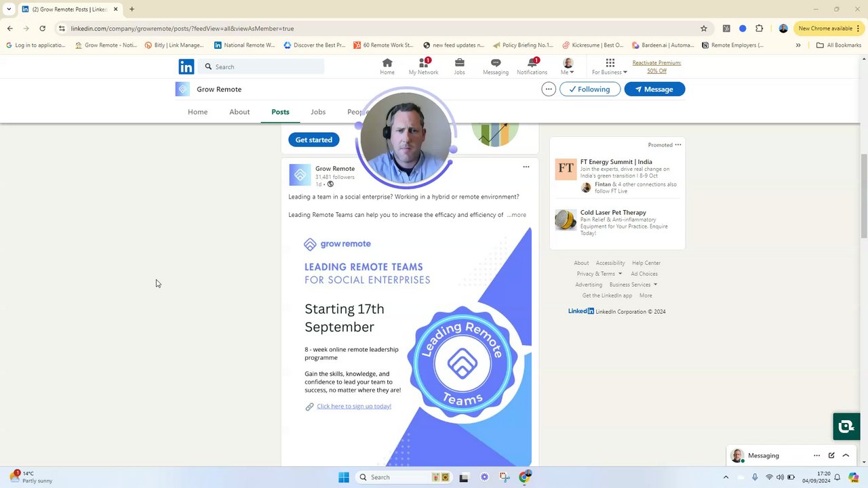Open the Promoted ads options menu
This screenshot has width=868, height=488.
coord(678,144)
